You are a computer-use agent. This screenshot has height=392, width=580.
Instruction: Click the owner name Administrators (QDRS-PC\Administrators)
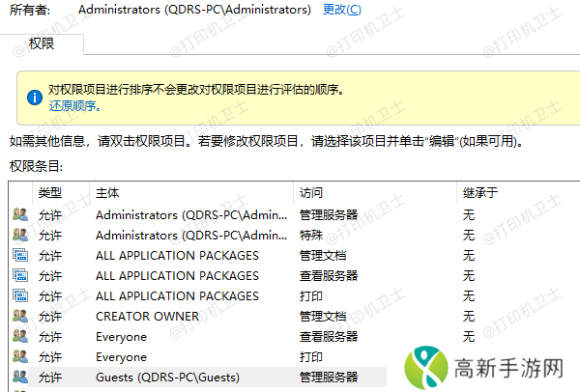pos(194,10)
